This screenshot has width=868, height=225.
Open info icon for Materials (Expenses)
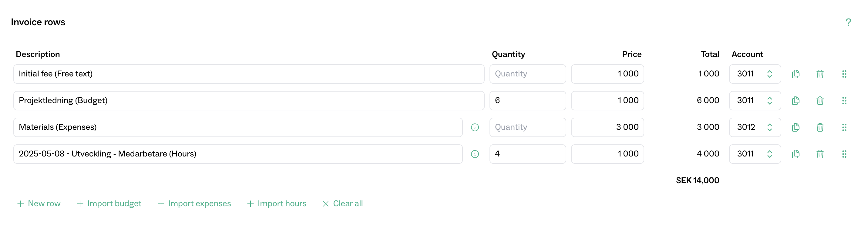coord(474,127)
